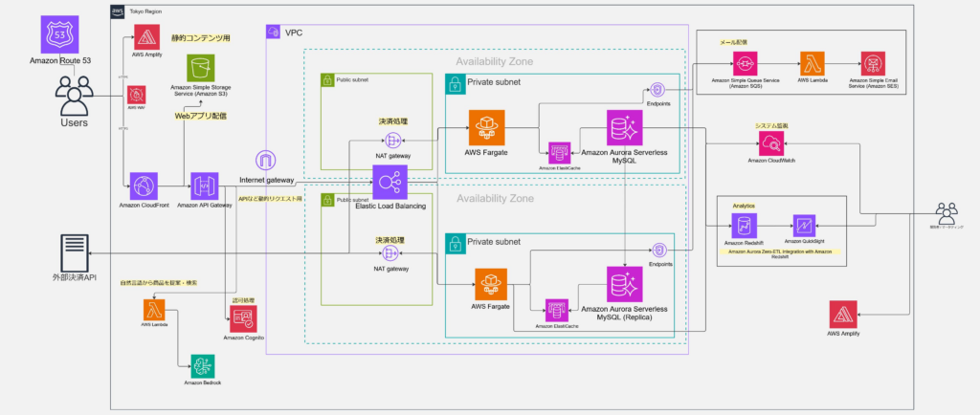This screenshot has width=980, height=415.
Task: Select the Amazon Aurora Serverless MySQL primary icon
Action: 624,128
